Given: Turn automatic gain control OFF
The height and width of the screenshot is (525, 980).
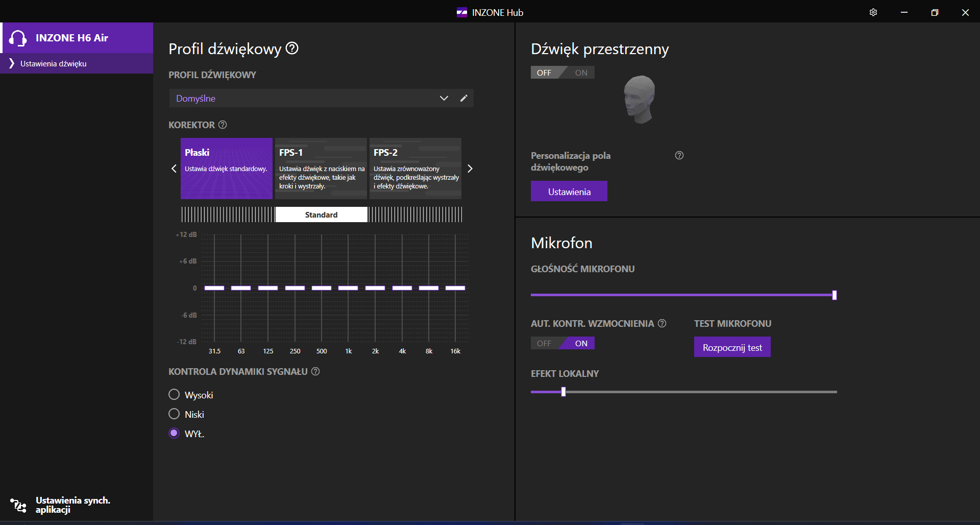Looking at the screenshot, I should pos(544,343).
